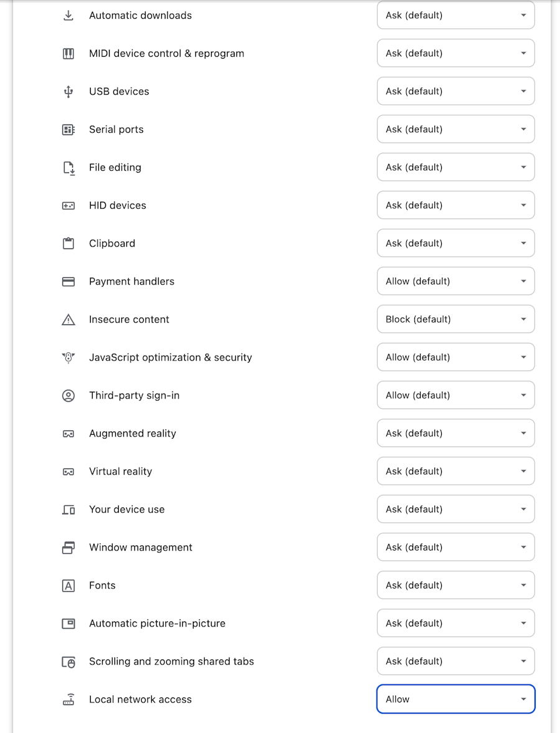Click the MIDI device piano icon
Viewport: 560px width, 733px height.
coord(68,54)
